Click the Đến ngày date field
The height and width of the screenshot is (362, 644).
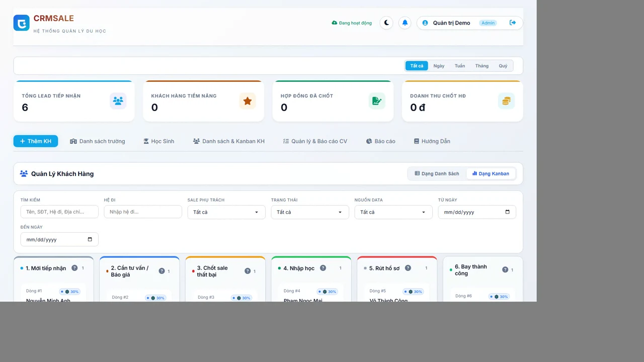tap(59, 239)
